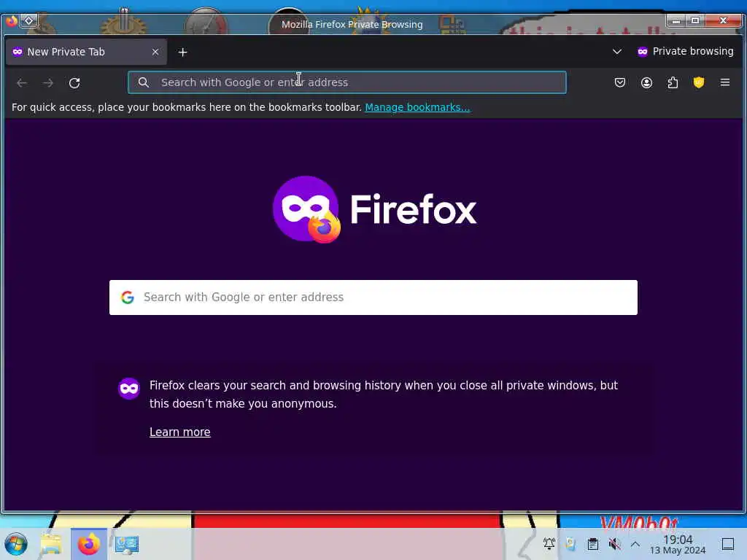Click the Google G icon in search box

coord(127,297)
